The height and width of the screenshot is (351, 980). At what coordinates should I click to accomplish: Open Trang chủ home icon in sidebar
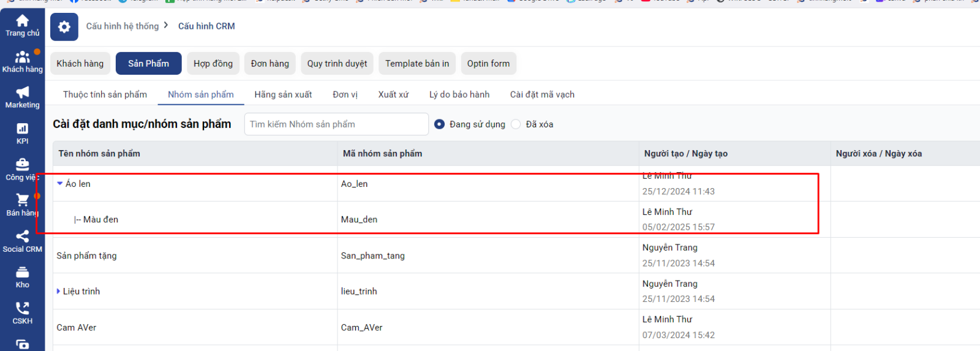pyautogui.click(x=22, y=21)
